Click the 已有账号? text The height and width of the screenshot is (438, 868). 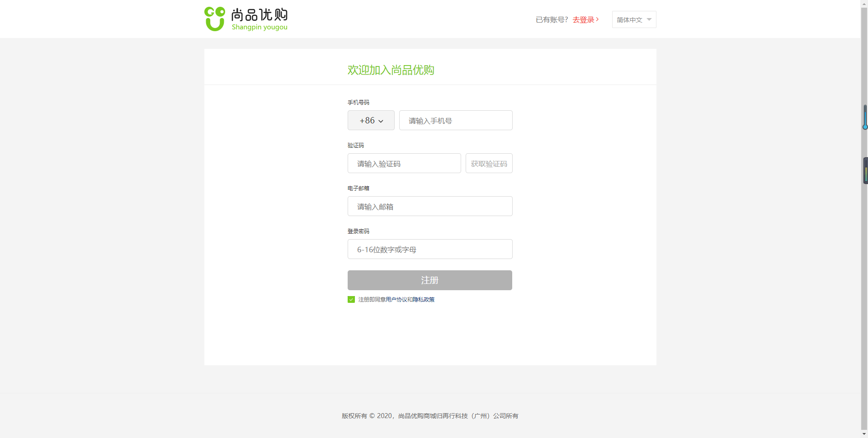552,20
